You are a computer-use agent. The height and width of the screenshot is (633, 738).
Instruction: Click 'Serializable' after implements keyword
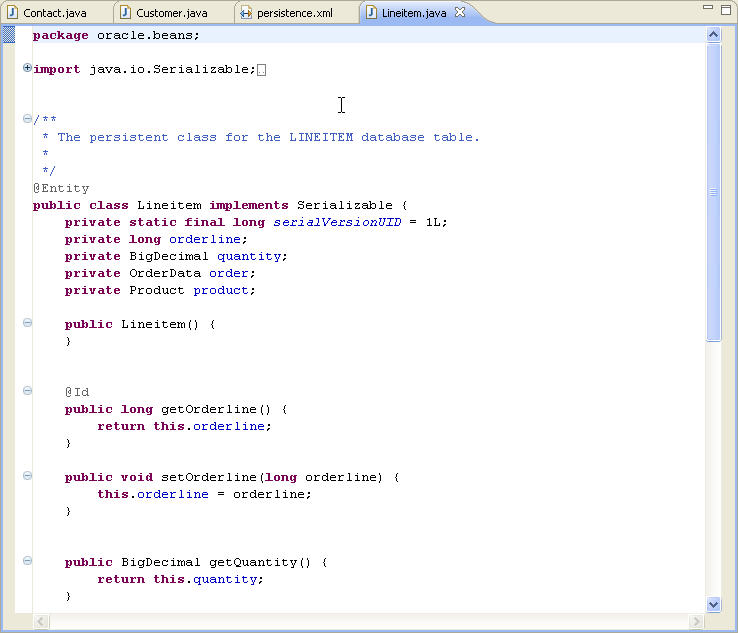coord(345,205)
